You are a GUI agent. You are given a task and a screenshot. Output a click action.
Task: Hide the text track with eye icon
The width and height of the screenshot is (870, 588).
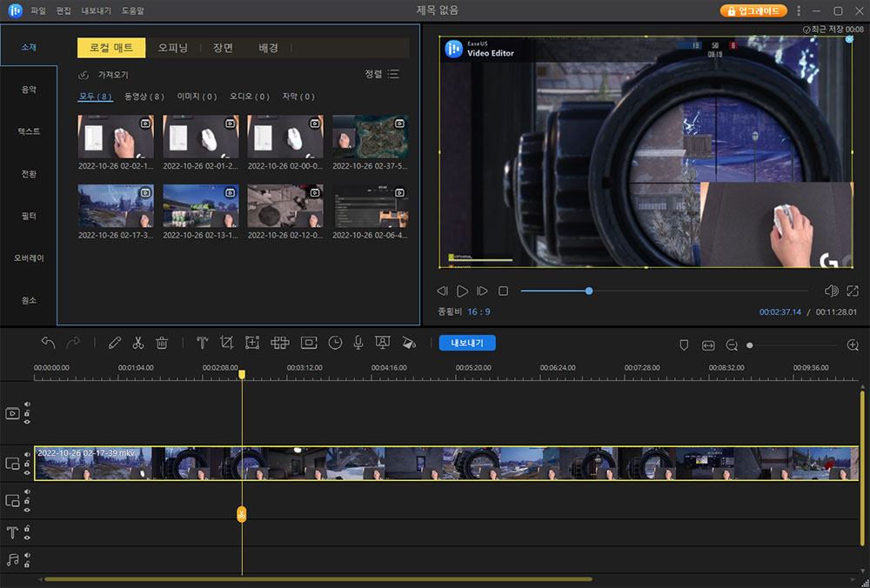pyautogui.click(x=27, y=537)
